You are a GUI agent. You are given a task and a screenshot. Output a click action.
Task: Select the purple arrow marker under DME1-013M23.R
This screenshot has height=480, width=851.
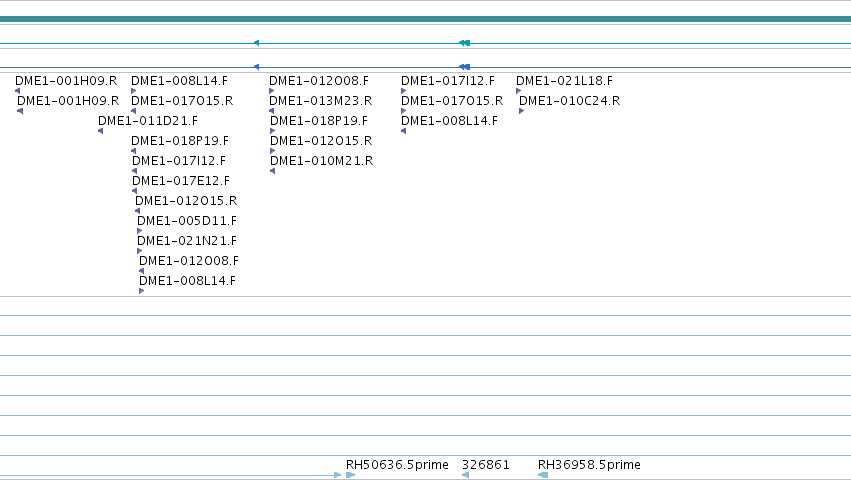click(272, 111)
